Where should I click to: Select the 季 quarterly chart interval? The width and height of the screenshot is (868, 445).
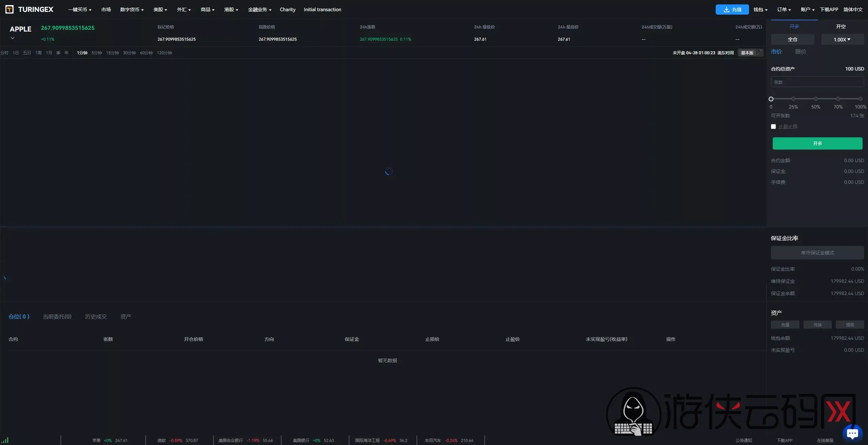[x=58, y=53]
